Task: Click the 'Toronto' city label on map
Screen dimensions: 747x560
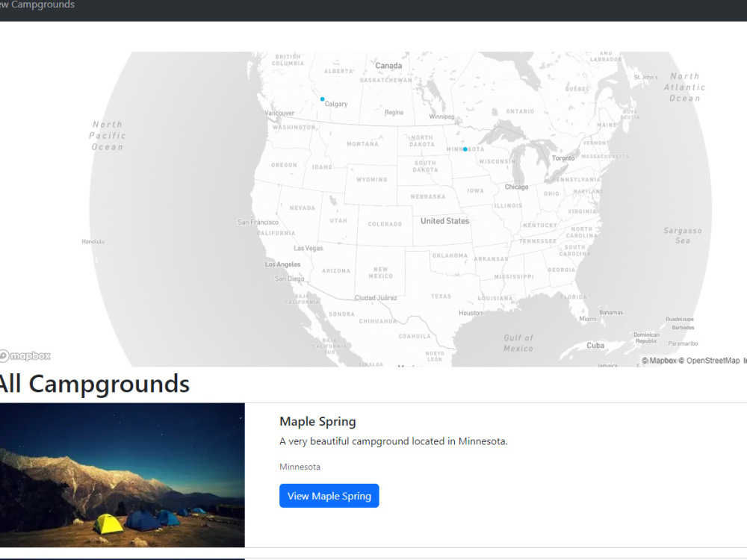Action: pos(563,158)
